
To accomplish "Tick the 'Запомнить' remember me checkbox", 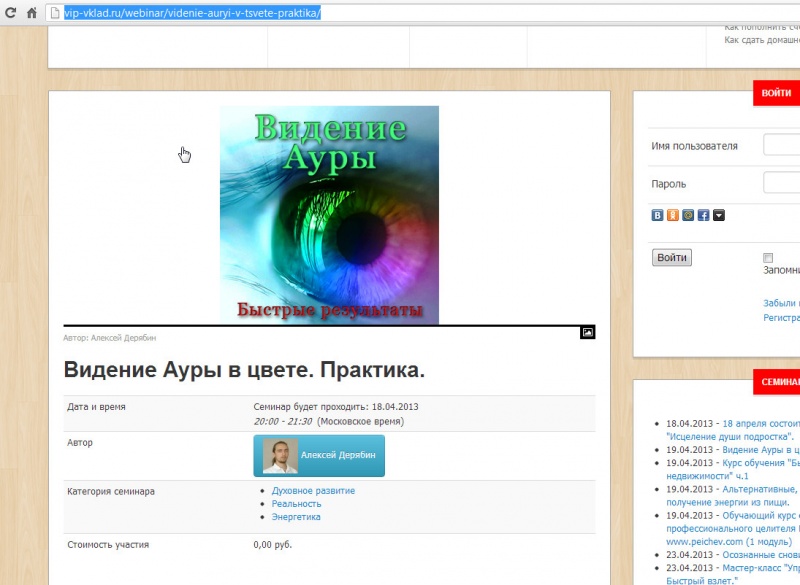I will [x=768, y=258].
